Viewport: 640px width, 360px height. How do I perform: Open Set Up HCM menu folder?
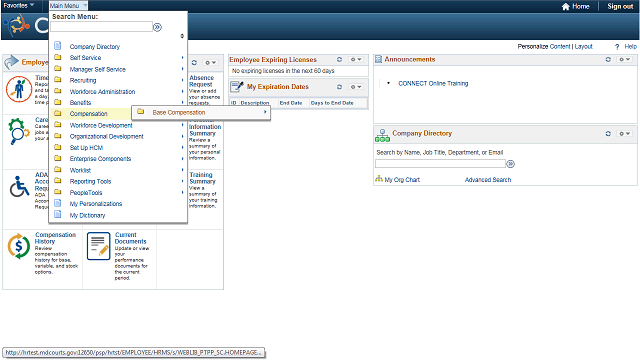click(86, 148)
